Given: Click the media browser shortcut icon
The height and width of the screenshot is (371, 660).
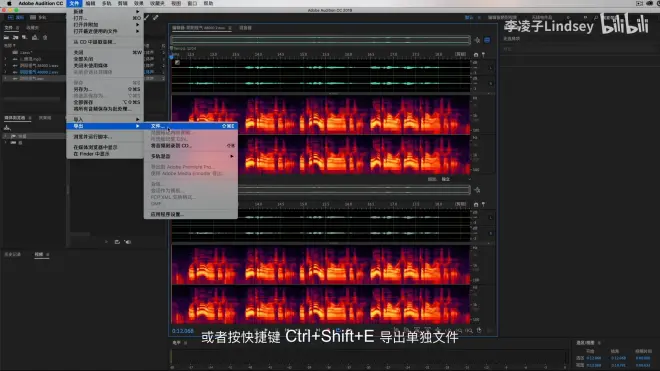Looking at the screenshot, I should 7,128.
